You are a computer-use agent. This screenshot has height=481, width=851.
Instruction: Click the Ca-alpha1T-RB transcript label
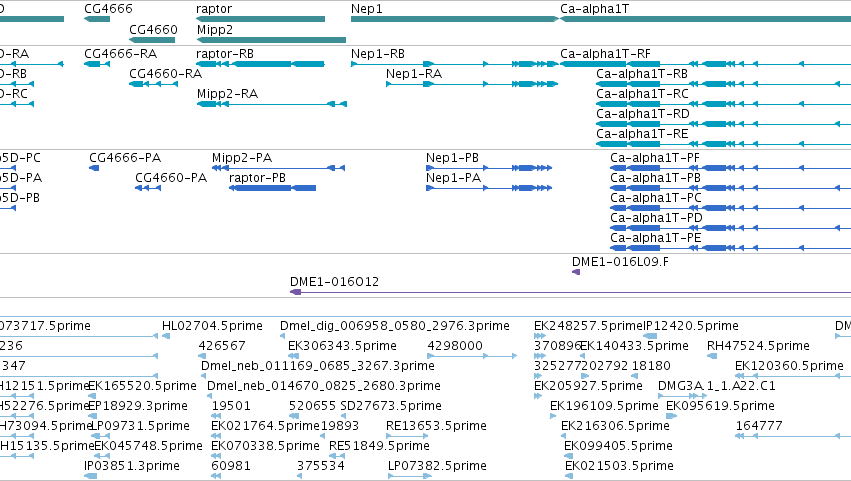[642, 74]
